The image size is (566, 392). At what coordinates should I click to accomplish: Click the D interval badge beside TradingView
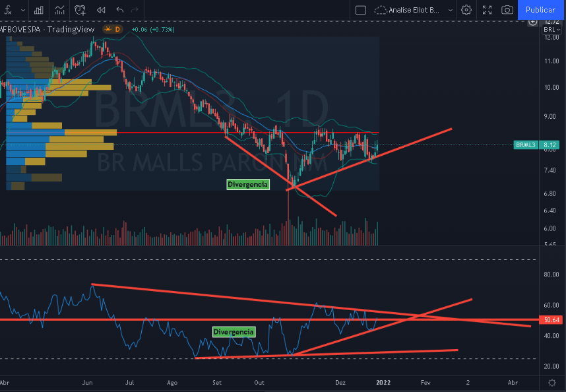113,29
